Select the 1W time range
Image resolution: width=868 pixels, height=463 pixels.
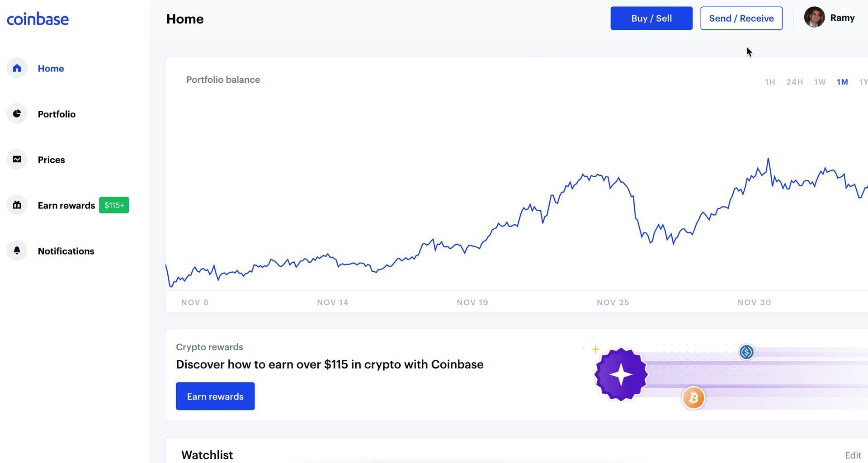(x=820, y=82)
